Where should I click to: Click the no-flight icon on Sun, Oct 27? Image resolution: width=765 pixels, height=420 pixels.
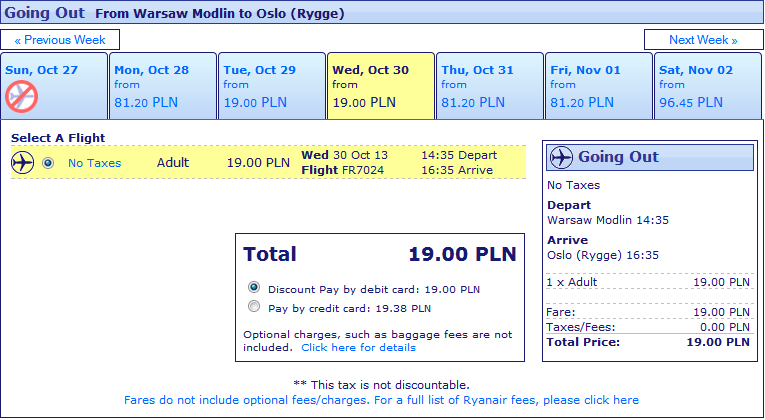(x=21, y=97)
